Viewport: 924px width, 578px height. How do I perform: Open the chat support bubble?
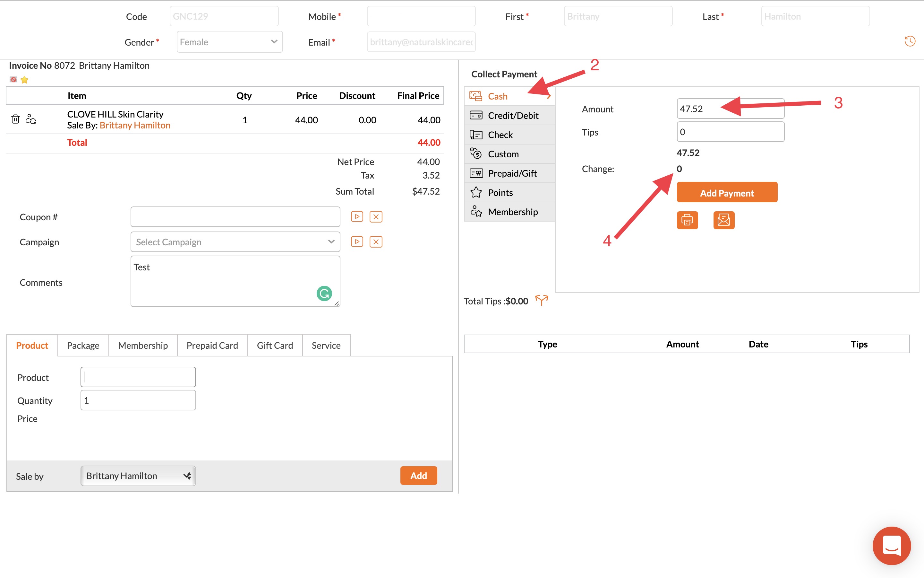coord(892,546)
